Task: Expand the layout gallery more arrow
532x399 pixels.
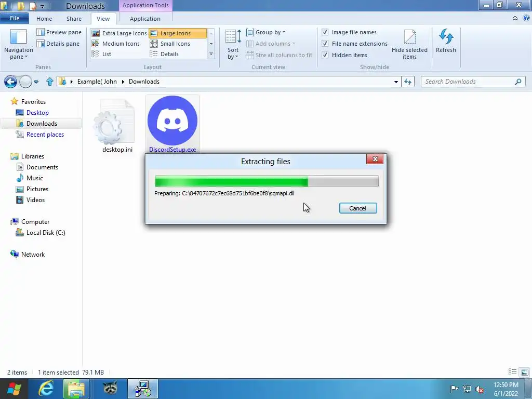Action: [x=211, y=54]
